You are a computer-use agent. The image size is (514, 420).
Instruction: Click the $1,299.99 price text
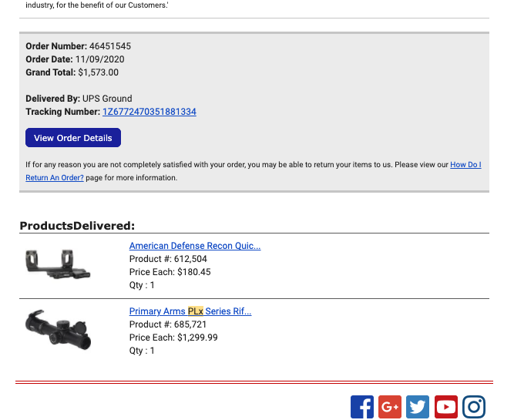[198, 338]
